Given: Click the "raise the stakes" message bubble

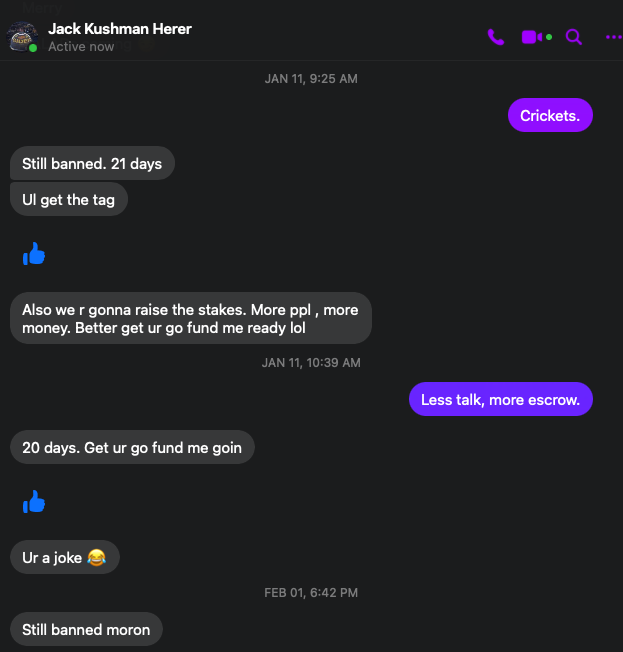Looking at the screenshot, I should coord(190,318).
